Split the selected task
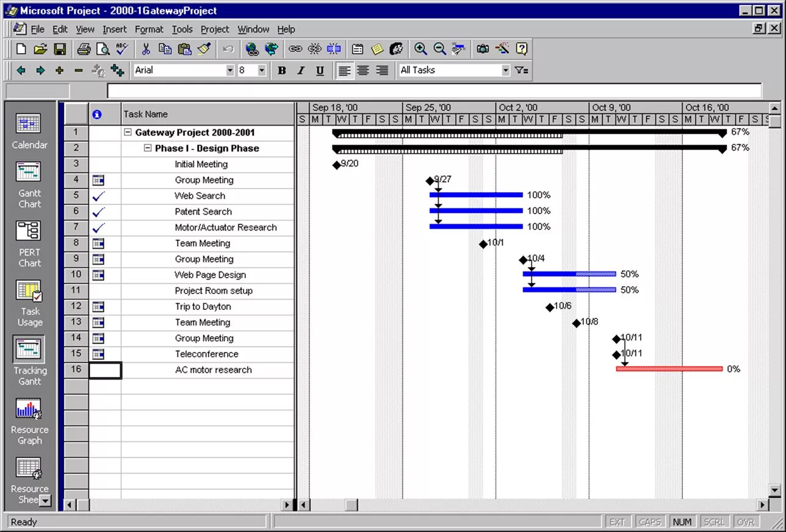The image size is (786, 532). pos(334,49)
